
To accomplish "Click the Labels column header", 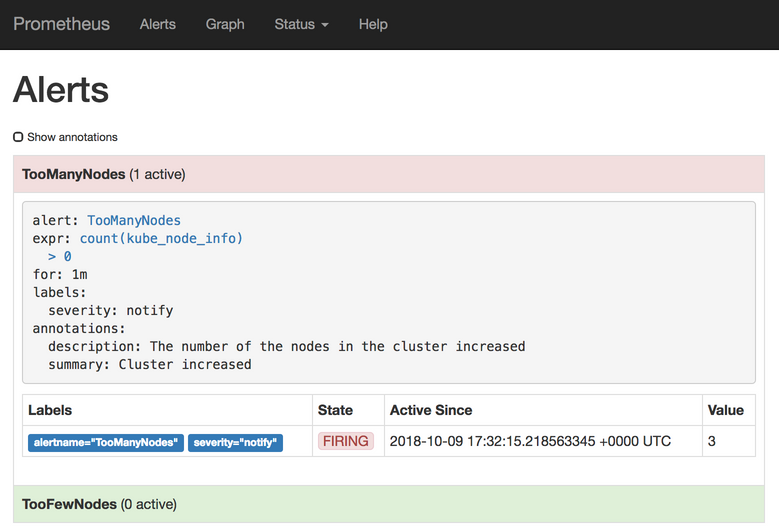I will coord(50,410).
